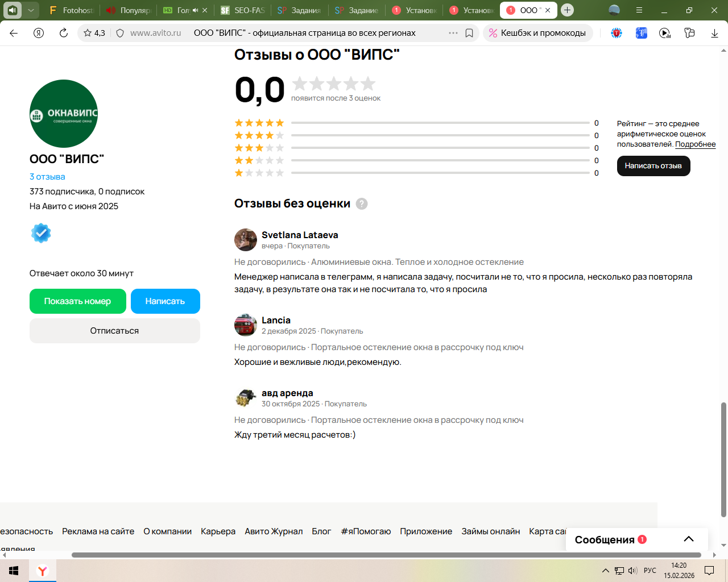Open the ОКНАВИПС company logo avatar
Screen dimensions: 728x582
[x=64, y=114]
